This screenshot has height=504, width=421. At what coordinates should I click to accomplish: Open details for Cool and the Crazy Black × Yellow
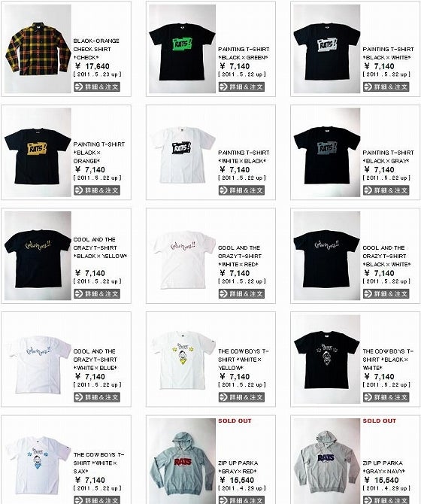click(97, 294)
